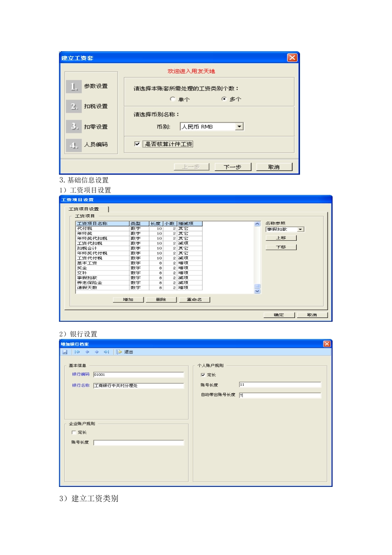Click 个人账户 账号长度 field showing 11

click(280, 384)
